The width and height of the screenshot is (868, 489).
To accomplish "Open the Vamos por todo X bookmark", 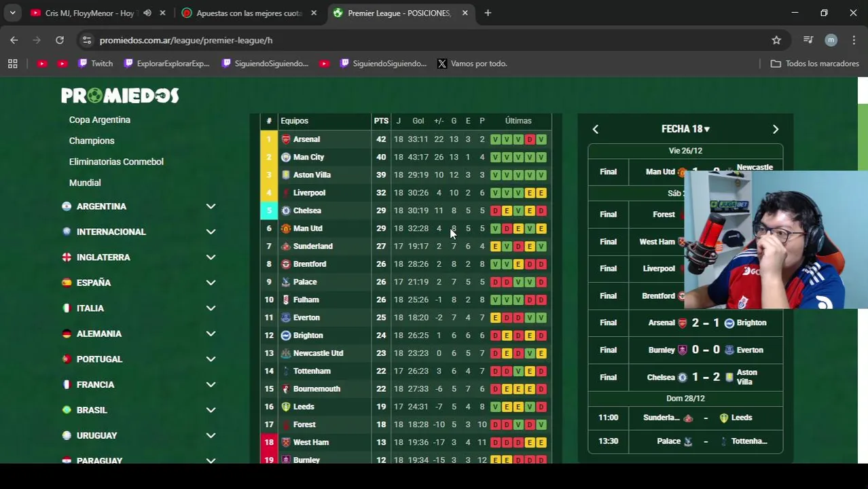I will coord(472,63).
